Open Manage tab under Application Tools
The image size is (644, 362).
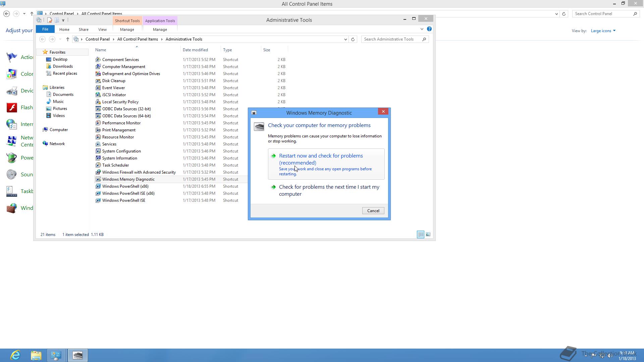coord(160,29)
